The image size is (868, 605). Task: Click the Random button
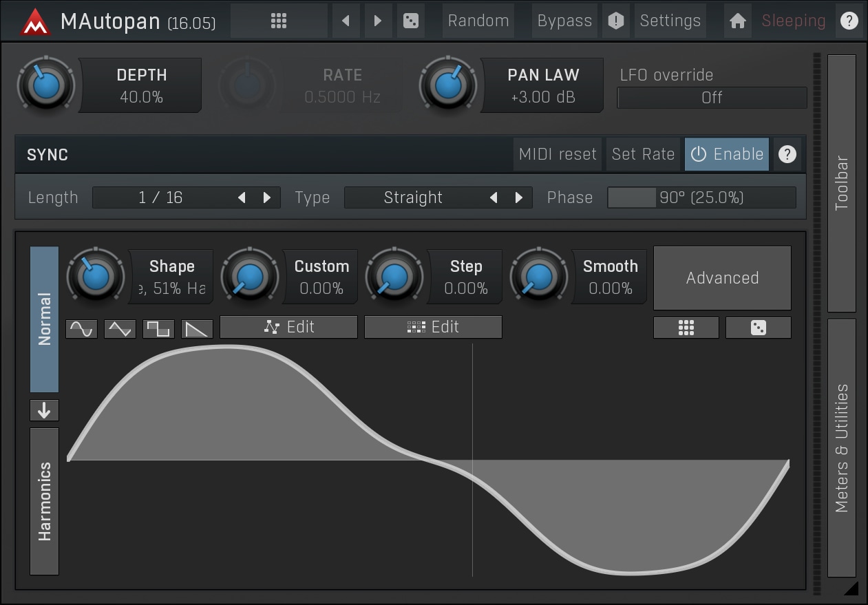click(x=478, y=21)
